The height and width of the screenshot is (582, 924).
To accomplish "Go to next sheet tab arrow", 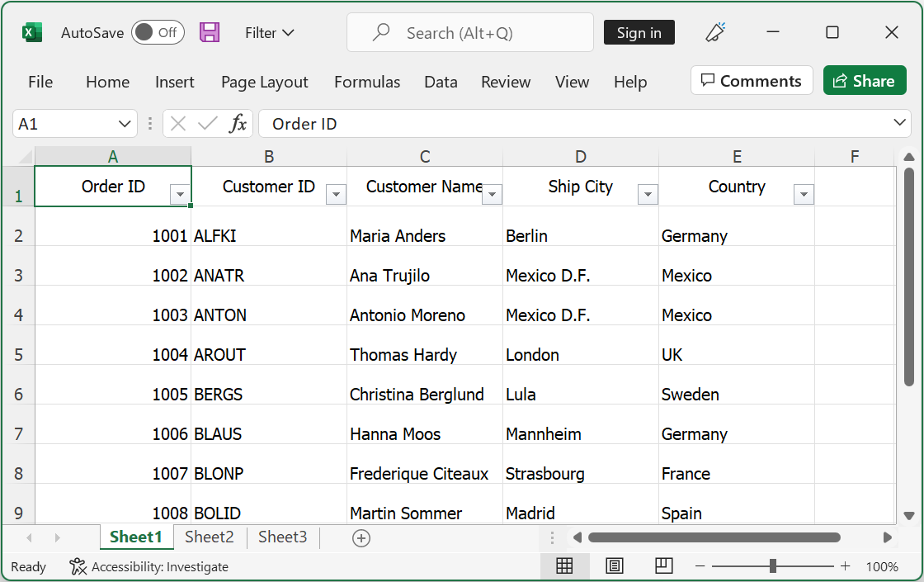I will [x=57, y=537].
